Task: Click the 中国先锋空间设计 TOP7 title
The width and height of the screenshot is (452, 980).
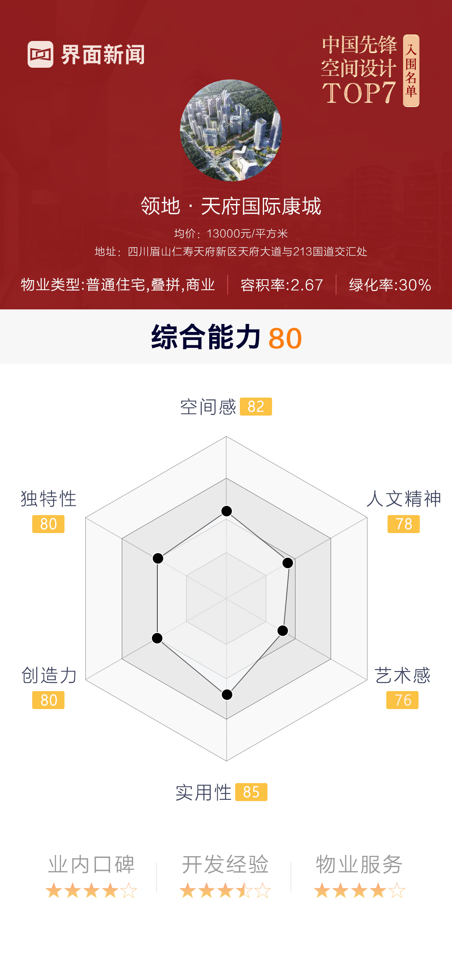Action: point(359,69)
